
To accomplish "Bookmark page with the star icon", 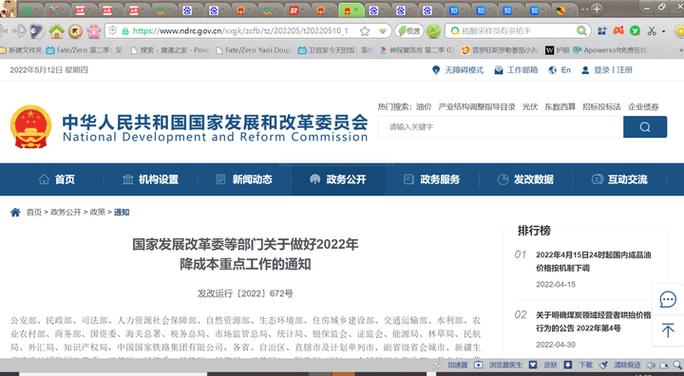I will [x=365, y=31].
